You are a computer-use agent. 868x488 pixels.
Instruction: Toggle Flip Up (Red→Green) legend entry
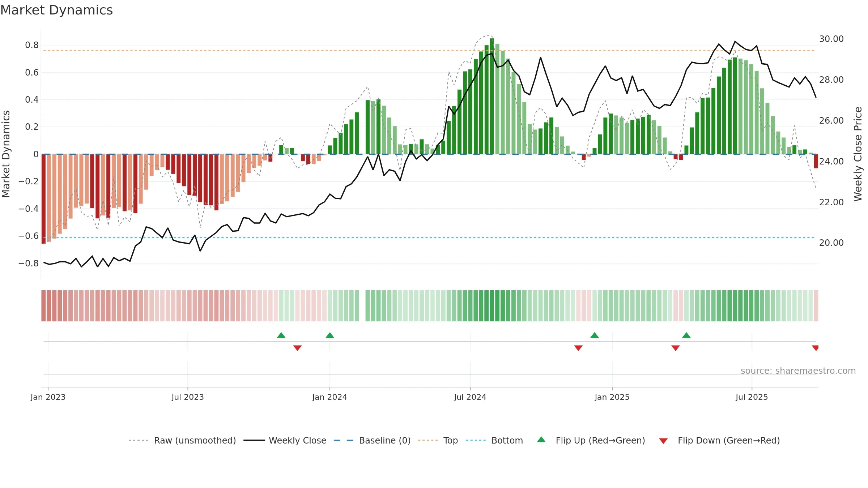click(x=591, y=440)
